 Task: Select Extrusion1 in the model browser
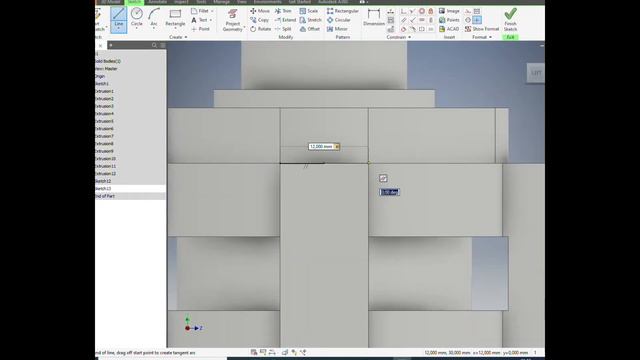(x=104, y=91)
